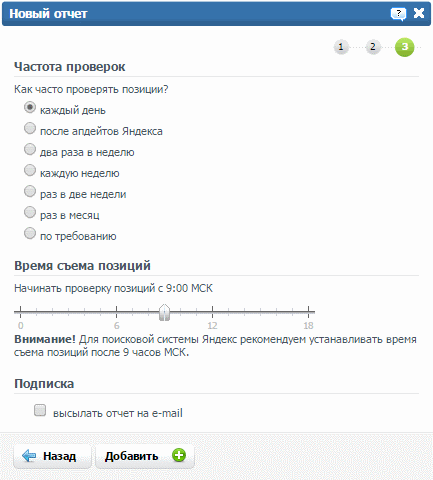Choose раз в две недели option
Image resolution: width=433 pixels, height=480 pixels.
pyautogui.click(x=30, y=191)
